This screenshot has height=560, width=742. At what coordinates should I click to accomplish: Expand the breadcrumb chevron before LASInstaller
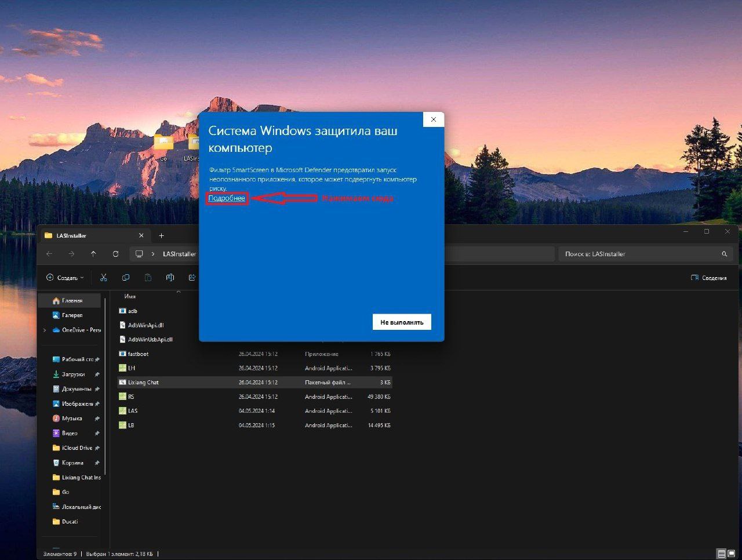click(153, 254)
